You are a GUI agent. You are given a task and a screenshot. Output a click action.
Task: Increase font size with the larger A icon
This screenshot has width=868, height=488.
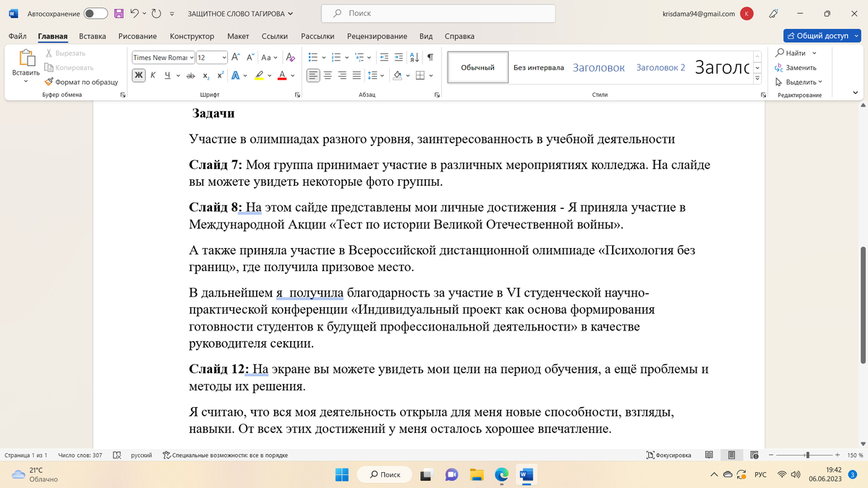pyautogui.click(x=237, y=57)
